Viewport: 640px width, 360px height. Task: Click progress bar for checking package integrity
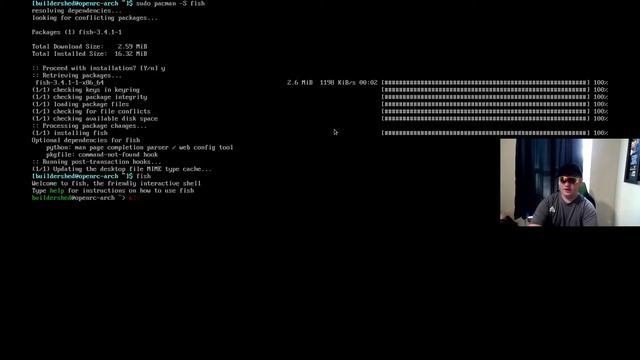[486, 97]
